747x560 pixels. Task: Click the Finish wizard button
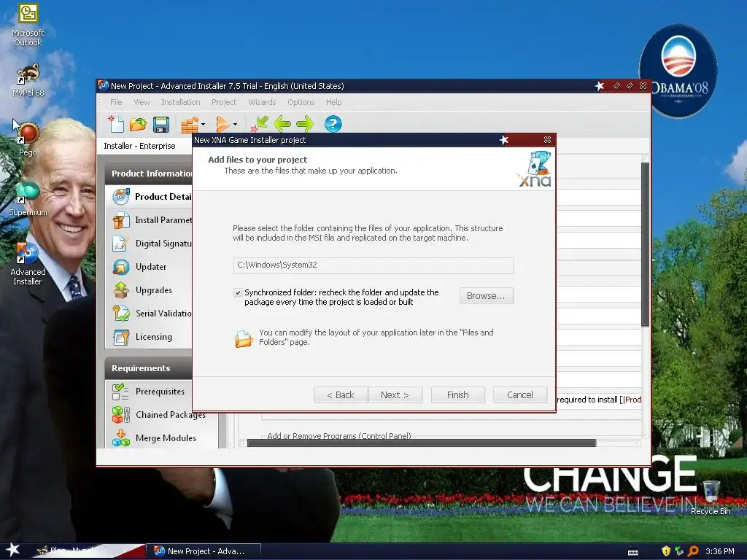(x=458, y=394)
